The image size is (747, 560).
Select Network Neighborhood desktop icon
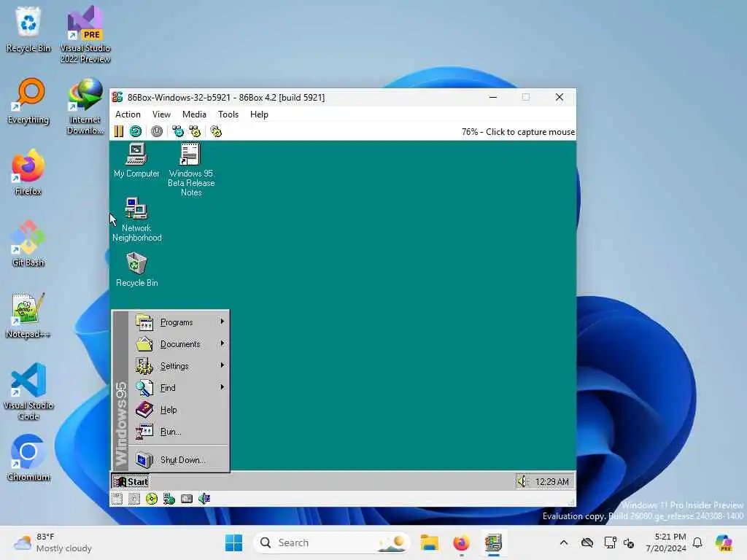point(136,219)
